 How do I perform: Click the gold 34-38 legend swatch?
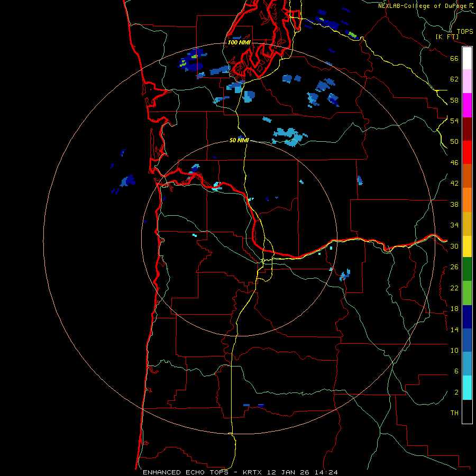(x=467, y=224)
